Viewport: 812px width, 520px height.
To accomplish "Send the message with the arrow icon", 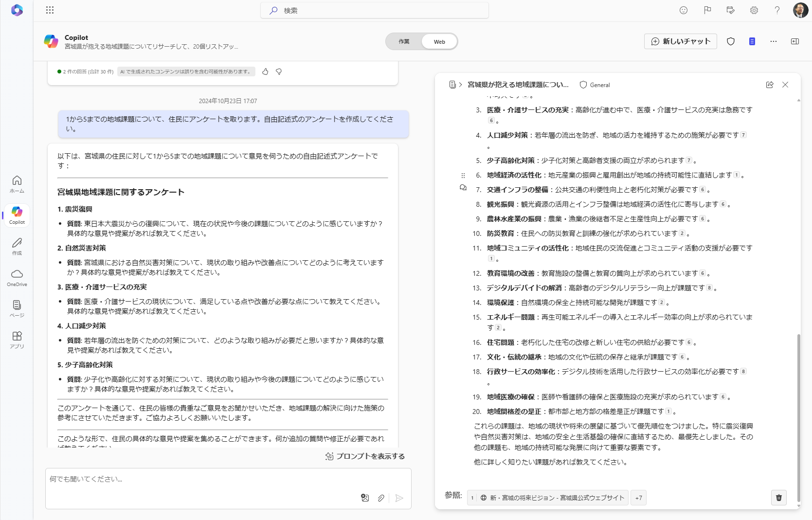I will point(399,498).
